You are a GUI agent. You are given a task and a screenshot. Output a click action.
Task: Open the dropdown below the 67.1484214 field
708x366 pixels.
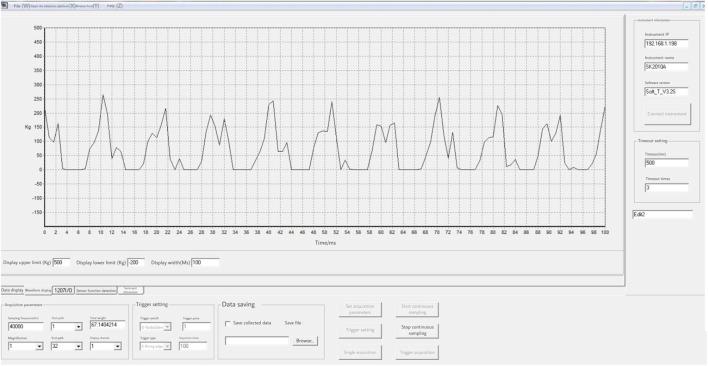[106, 346]
